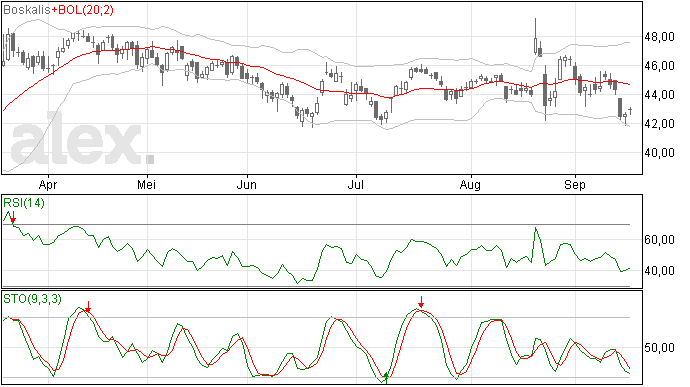This screenshot has height=387, width=690.
Task: Click the RSI 60,00 axis value
Action: click(x=659, y=240)
